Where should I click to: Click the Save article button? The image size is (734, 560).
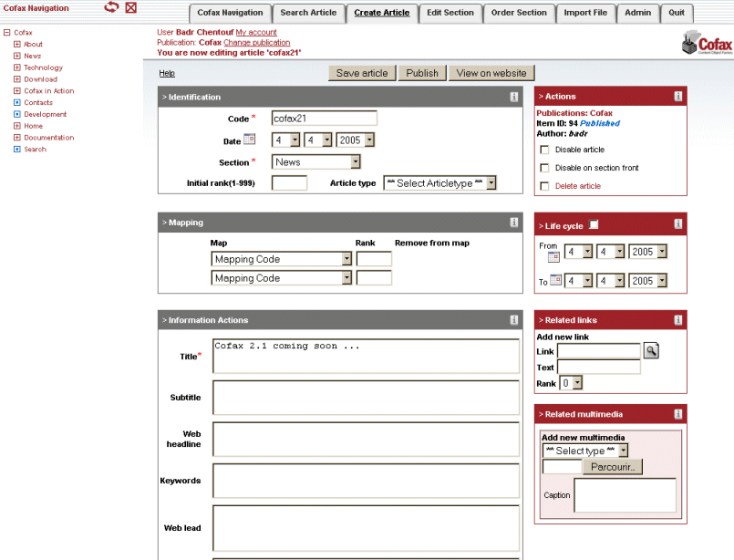(362, 73)
